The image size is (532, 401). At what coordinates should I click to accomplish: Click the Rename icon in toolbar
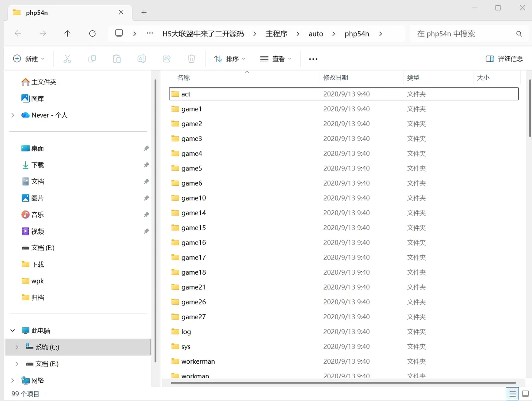click(142, 59)
